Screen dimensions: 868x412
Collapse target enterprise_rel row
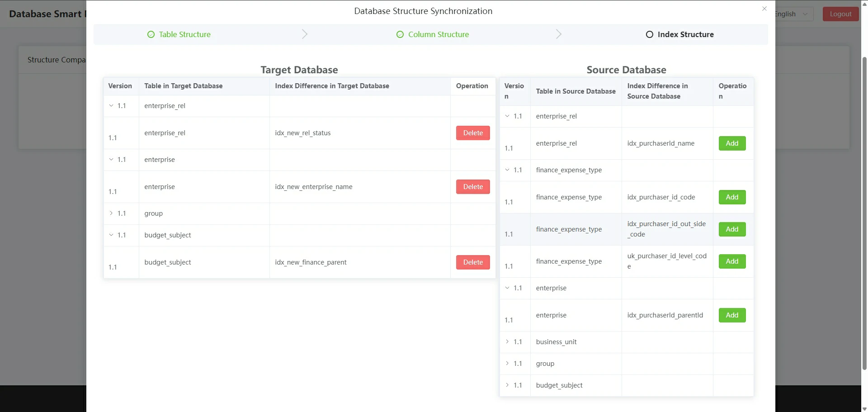[x=111, y=106]
